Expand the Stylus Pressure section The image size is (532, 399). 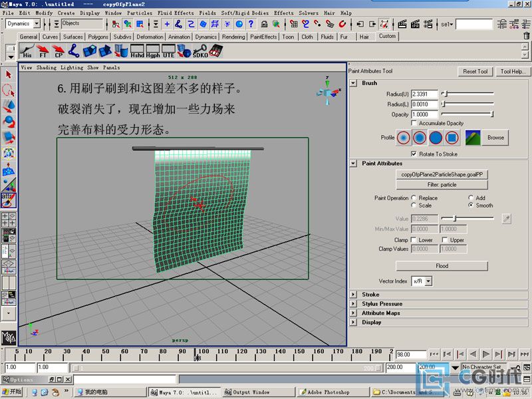pos(354,304)
